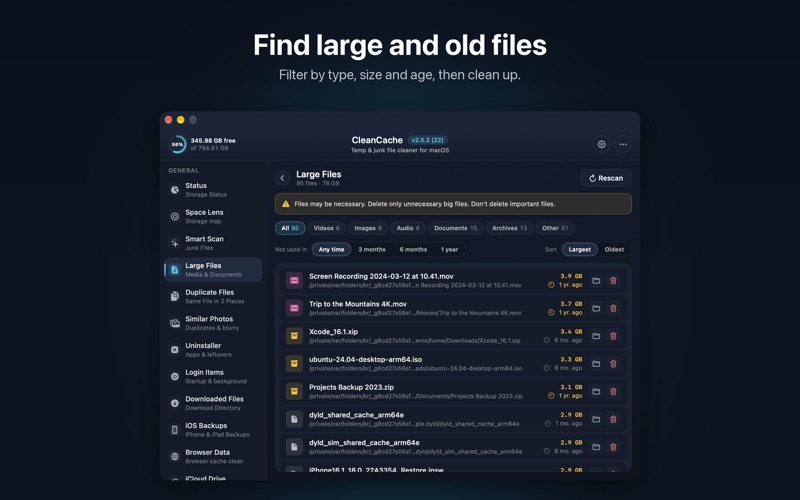The width and height of the screenshot is (800, 500).
Task: Open Status in the sidebar
Action: pos(213,190)
